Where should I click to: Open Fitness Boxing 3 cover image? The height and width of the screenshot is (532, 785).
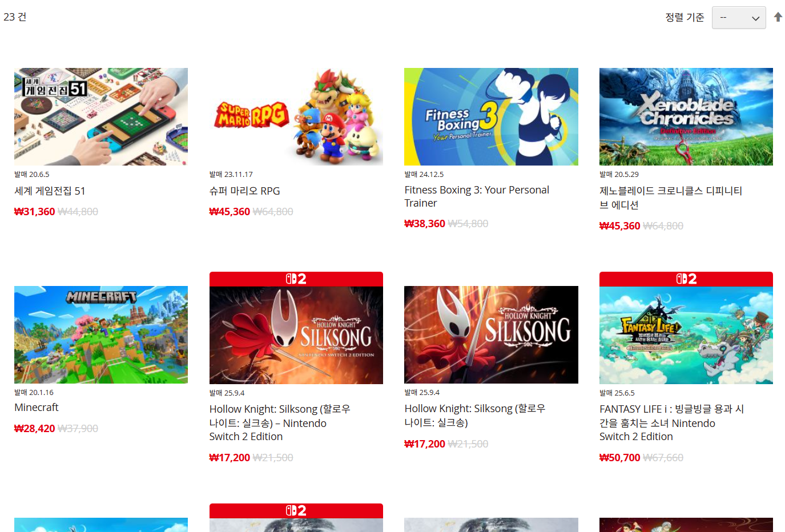tap(491, 116)
